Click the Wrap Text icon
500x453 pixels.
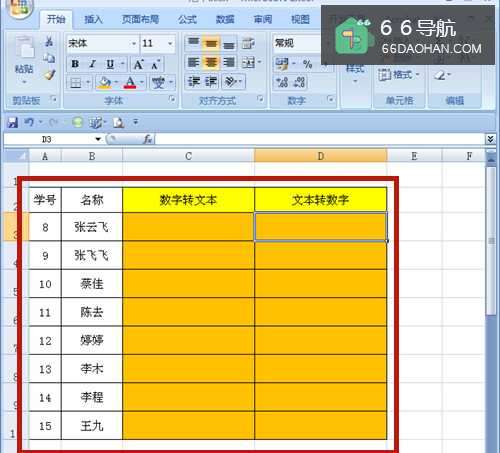[248, 43]
